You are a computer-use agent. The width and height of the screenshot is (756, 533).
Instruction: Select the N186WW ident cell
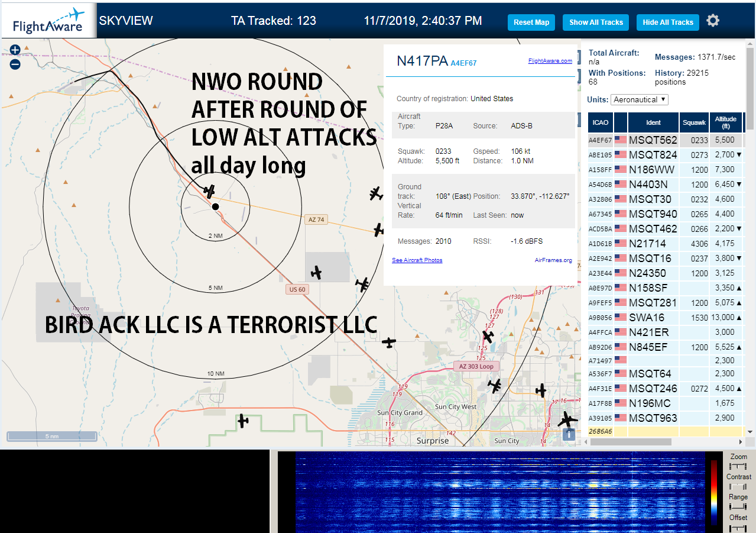653,170
